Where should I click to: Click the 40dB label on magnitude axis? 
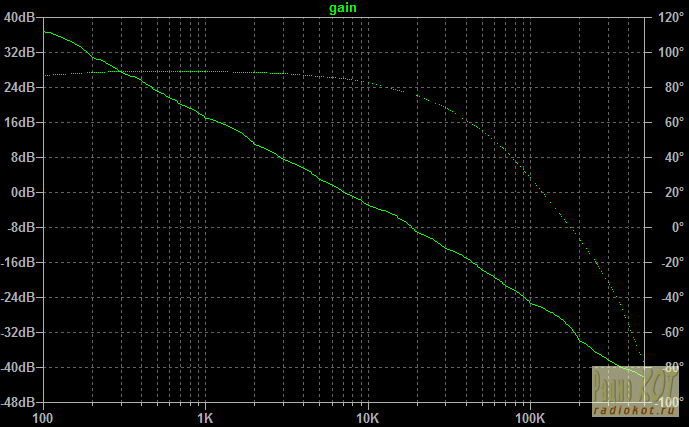[x=22, y=17]
